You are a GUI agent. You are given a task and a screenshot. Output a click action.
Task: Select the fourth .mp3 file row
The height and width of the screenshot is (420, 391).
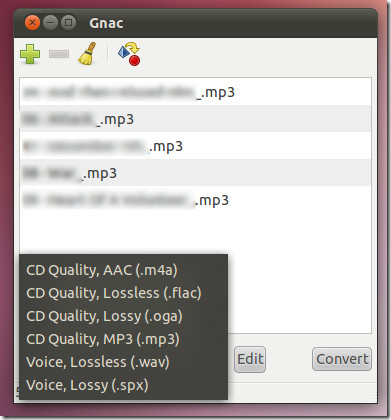pos(195,173)
